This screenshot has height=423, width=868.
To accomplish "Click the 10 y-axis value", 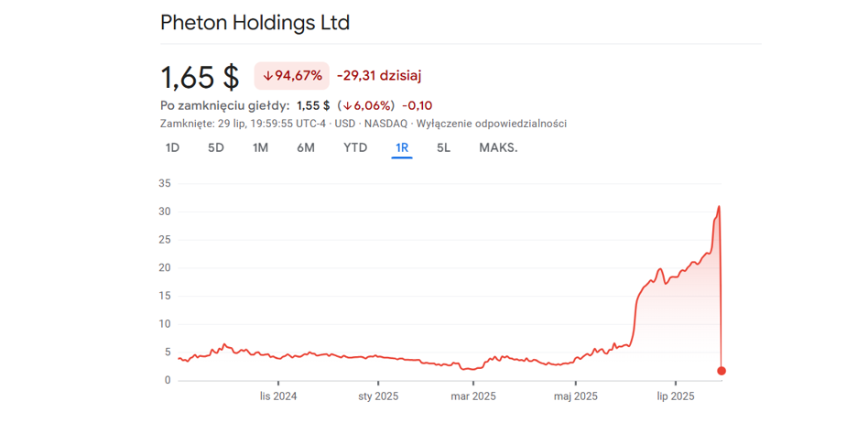I will [165, 324].
